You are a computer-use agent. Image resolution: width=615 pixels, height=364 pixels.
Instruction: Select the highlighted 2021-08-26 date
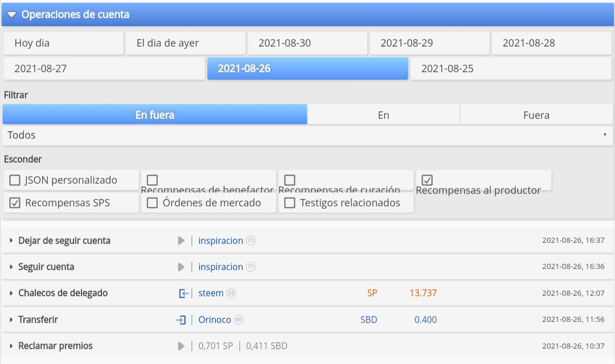307,69
